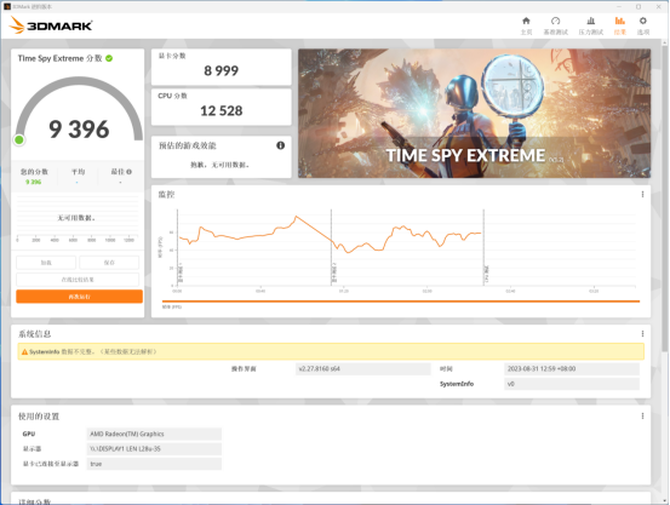This screenshot has height=505, width=670.
Task: Select the orange Results (结果) tab
Action: (x=620, y=26)
